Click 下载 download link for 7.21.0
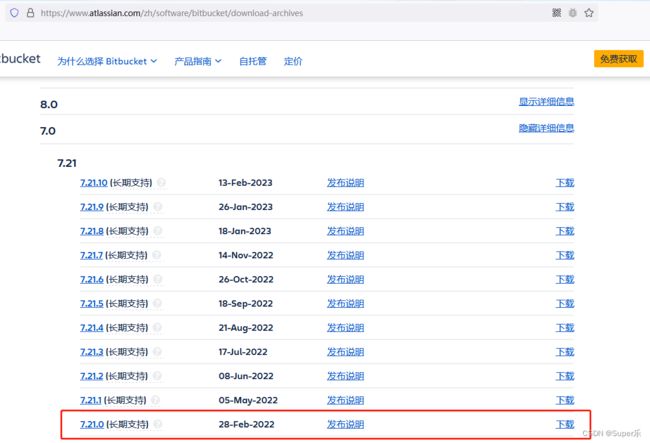 point(565,424)
